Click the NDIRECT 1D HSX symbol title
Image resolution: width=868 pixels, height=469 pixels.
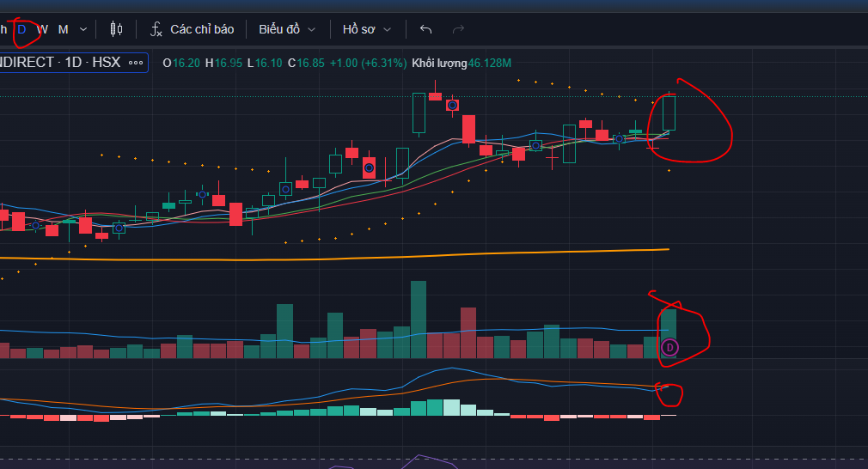pos(60,62)
